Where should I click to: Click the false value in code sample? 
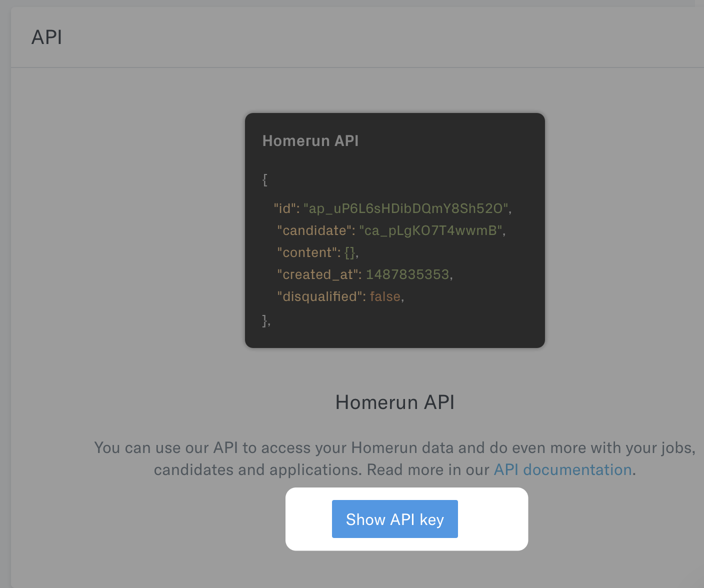[385, 296]
